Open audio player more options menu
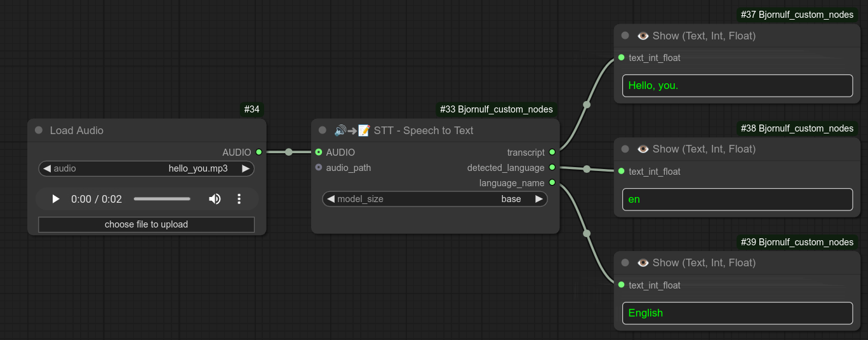 point(239,199)
